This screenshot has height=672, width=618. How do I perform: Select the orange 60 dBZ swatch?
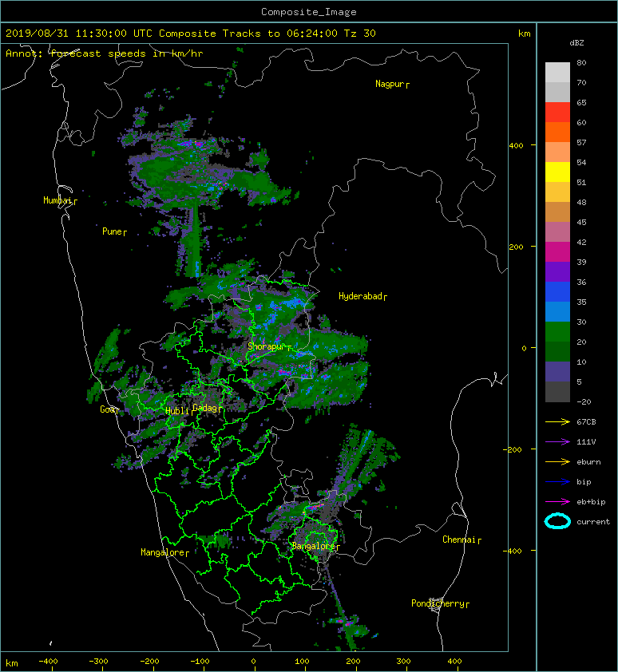[557, 132]
